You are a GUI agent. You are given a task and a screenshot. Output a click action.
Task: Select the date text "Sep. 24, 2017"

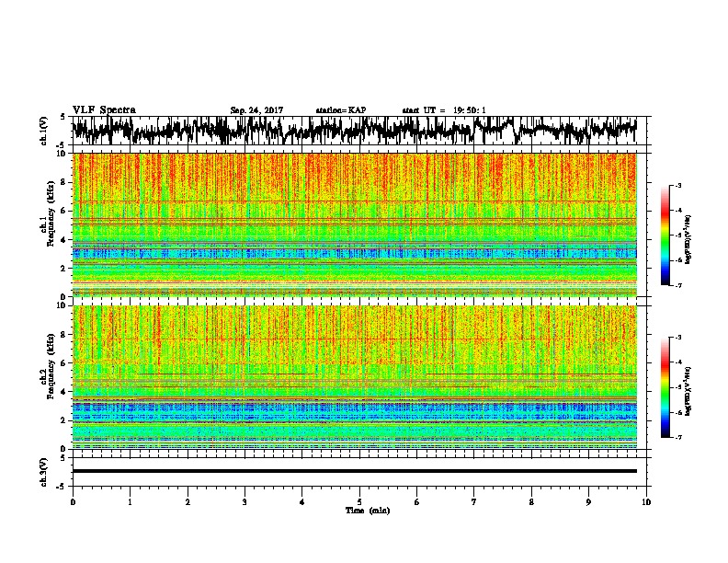coord(256,110)
